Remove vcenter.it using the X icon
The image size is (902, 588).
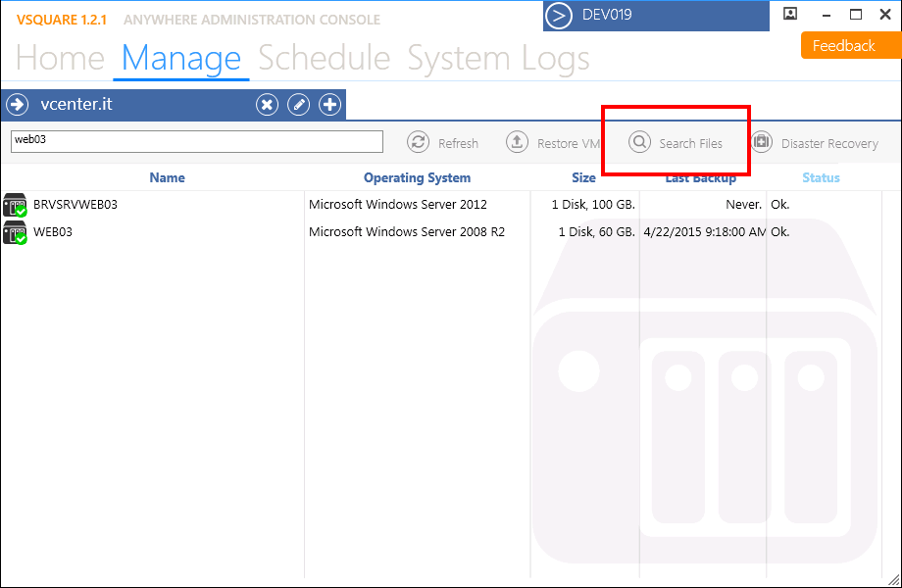pos(267,105)
